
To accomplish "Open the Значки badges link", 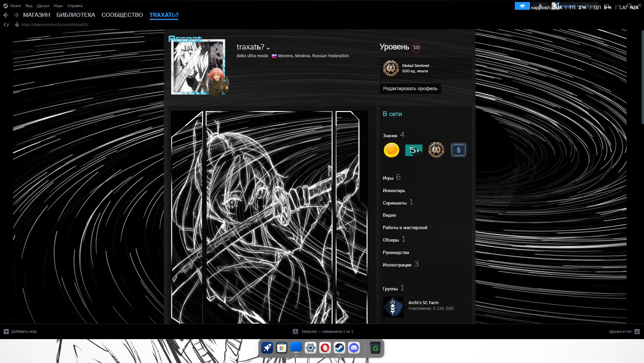I will click(x=390, y=136).
